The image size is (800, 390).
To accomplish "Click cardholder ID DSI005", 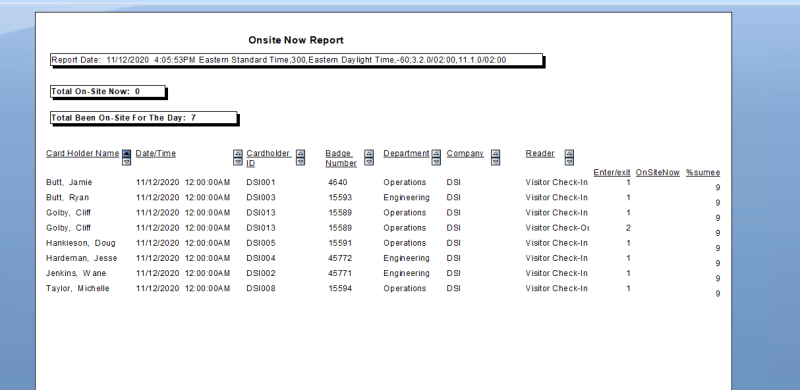I will [x=261, y=243].
